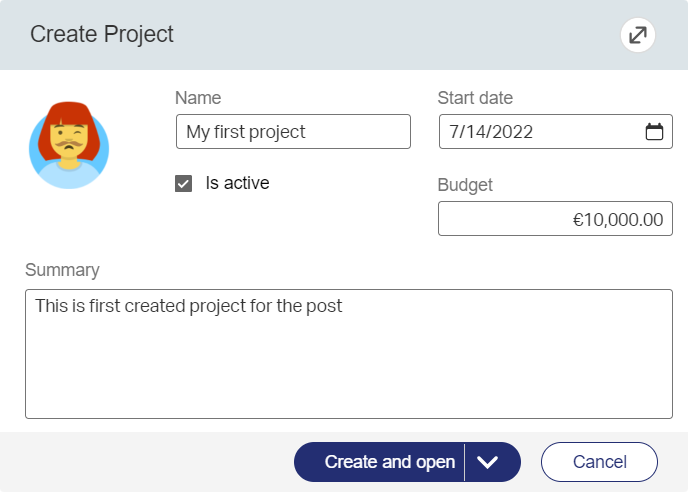Expand the Create and open dropdown arrow
This screenshot has height=492, width=688.
click(488, 462)
